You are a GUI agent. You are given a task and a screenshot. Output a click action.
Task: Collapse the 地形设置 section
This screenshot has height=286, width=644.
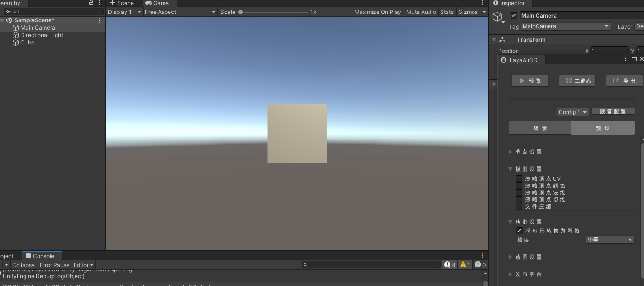[511, 222]
